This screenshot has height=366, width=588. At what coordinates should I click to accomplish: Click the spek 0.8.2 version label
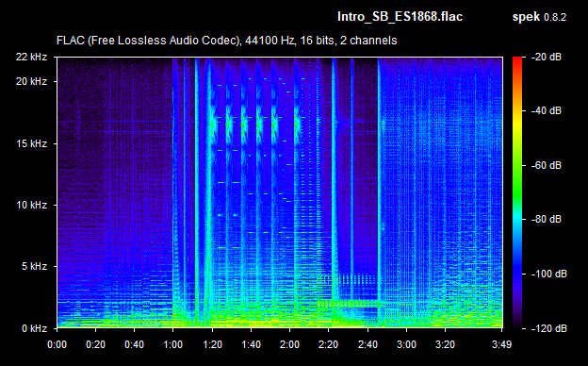coord(539,17)
